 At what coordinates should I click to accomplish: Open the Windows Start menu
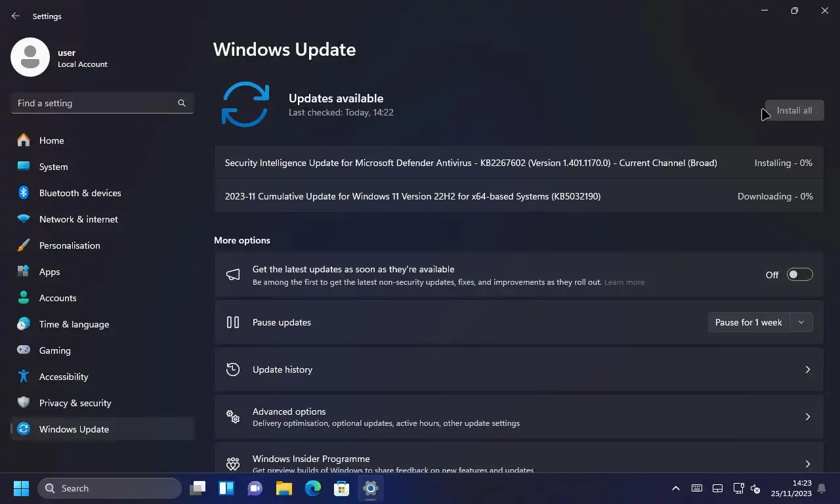tap(21, 488)
